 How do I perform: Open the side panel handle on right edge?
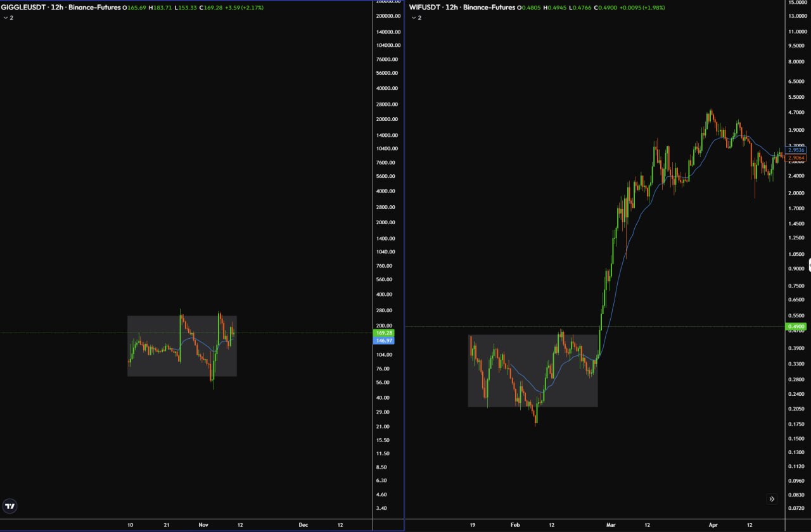[808, 264]
